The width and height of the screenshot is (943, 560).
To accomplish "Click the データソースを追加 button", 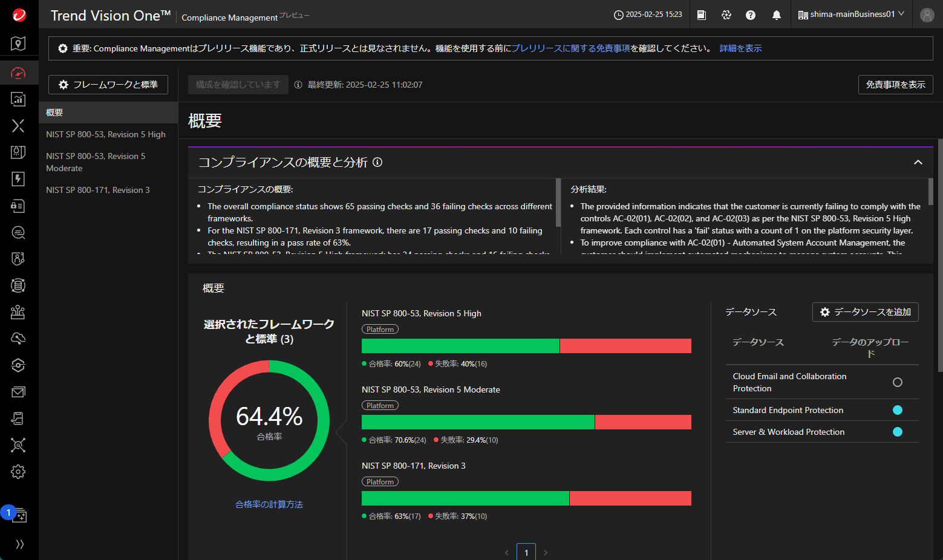I will pyautogui.click(x=865, y=312).
